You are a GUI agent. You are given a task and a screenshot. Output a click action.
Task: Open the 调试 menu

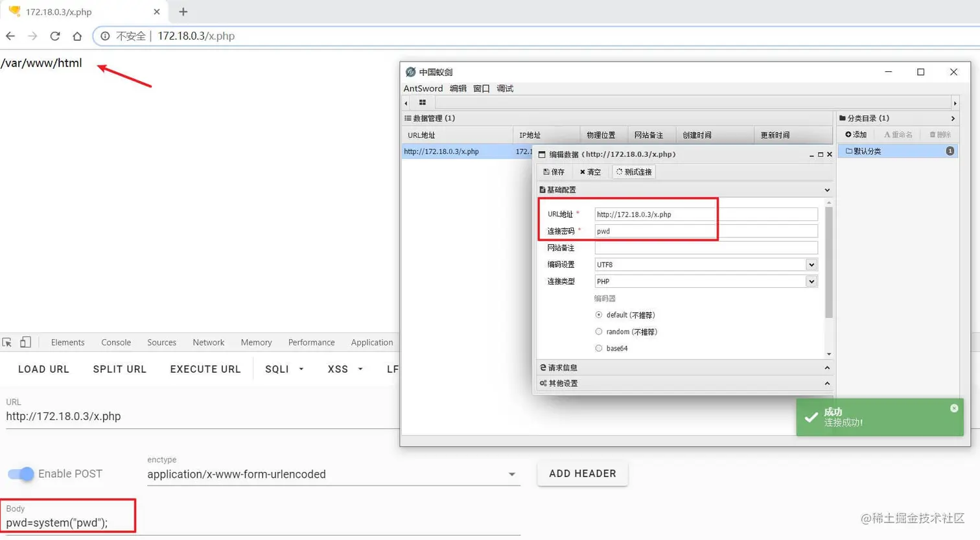point(505,89)
